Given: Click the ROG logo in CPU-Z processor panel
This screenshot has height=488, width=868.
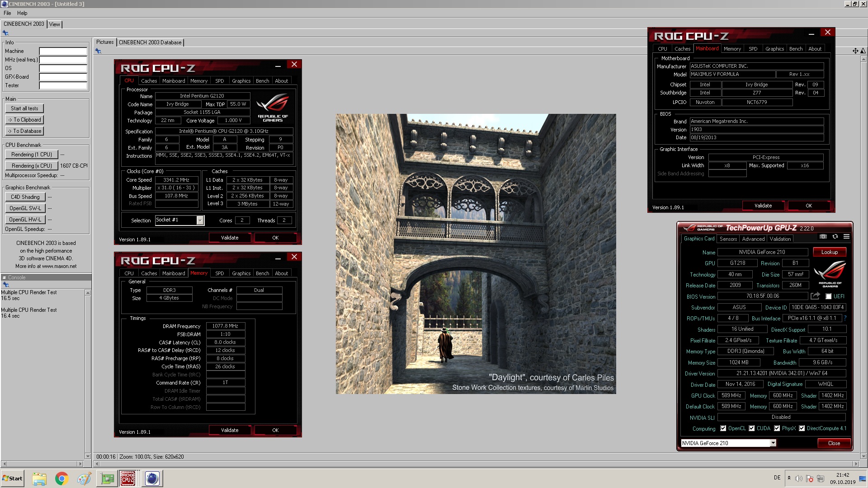Looking at the screenshot, I should coord(273,108).
